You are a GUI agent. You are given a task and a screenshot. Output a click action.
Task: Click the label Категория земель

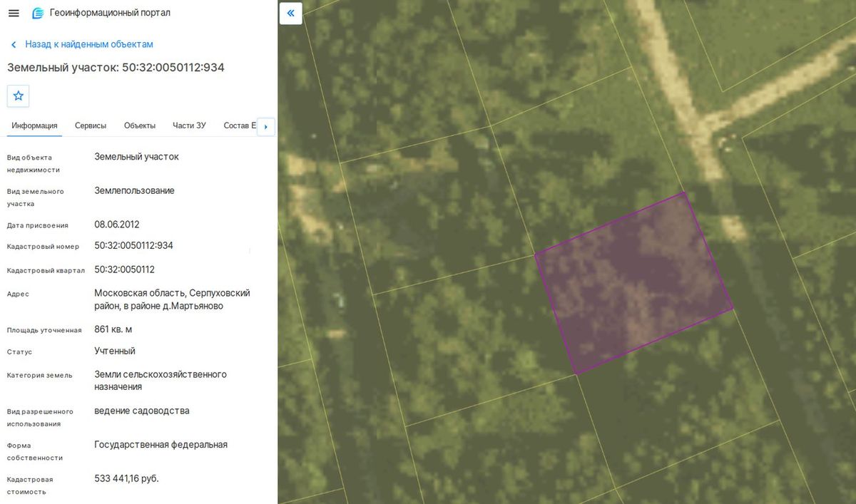click(39, 375)
